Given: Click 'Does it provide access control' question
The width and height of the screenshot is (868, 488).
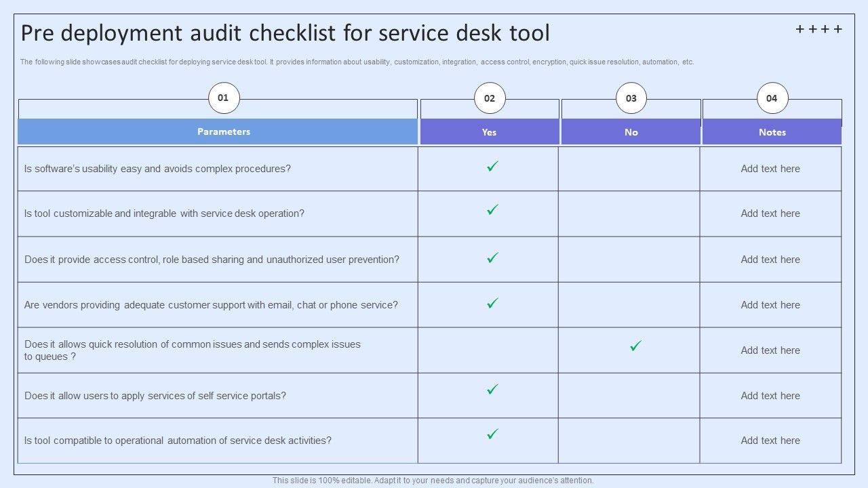Looking at the screenshot, I should tap(212, 260).
